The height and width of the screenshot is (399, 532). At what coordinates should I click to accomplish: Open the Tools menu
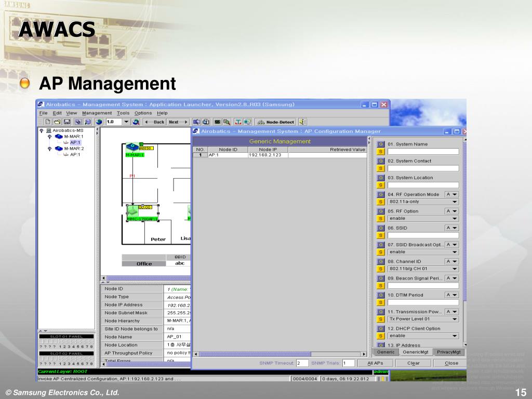point(123,113)
